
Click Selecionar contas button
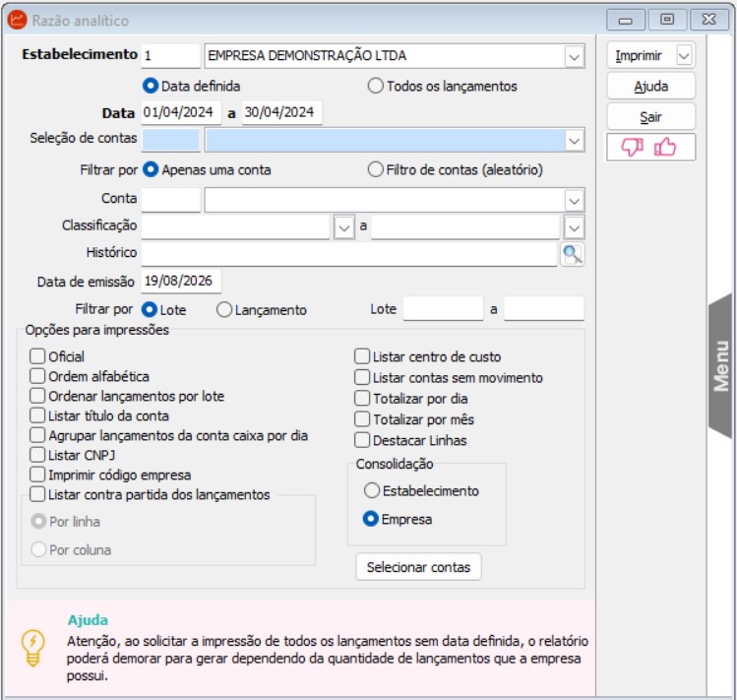coord(418,567)
